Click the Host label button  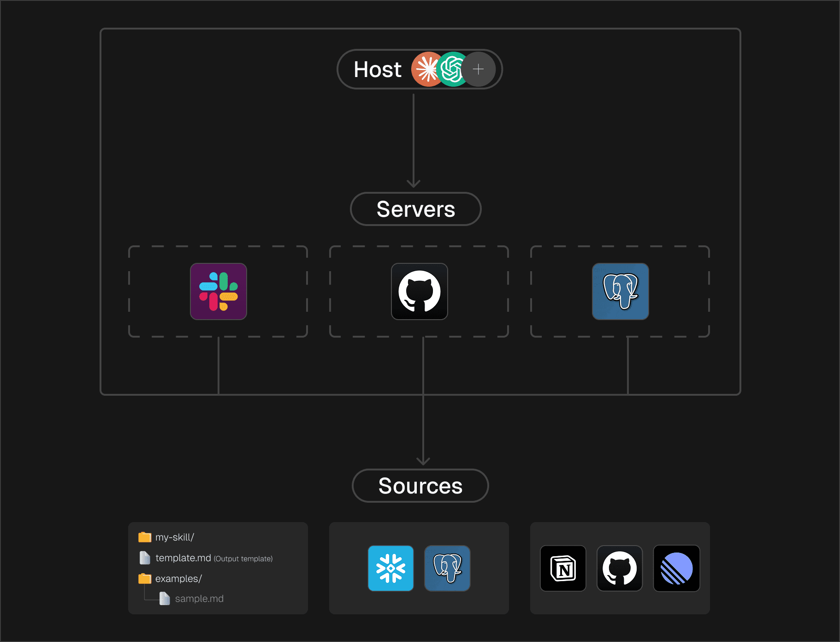point(377,69)
